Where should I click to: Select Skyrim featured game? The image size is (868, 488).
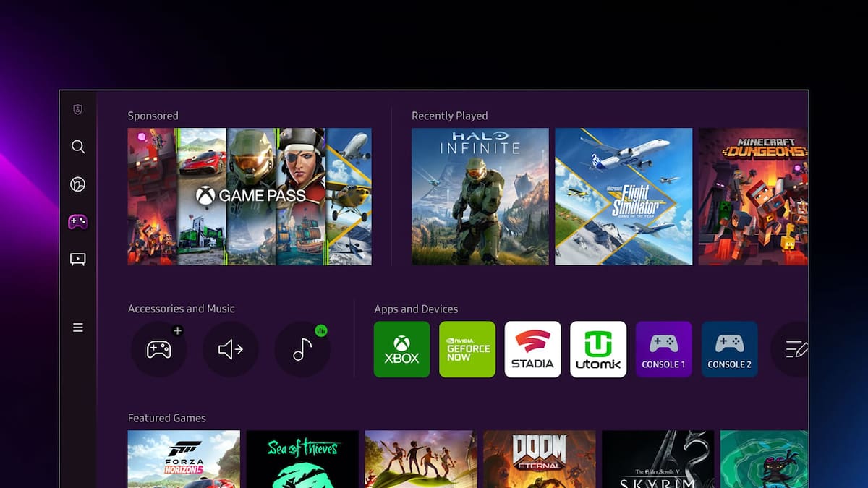(658, 459)
